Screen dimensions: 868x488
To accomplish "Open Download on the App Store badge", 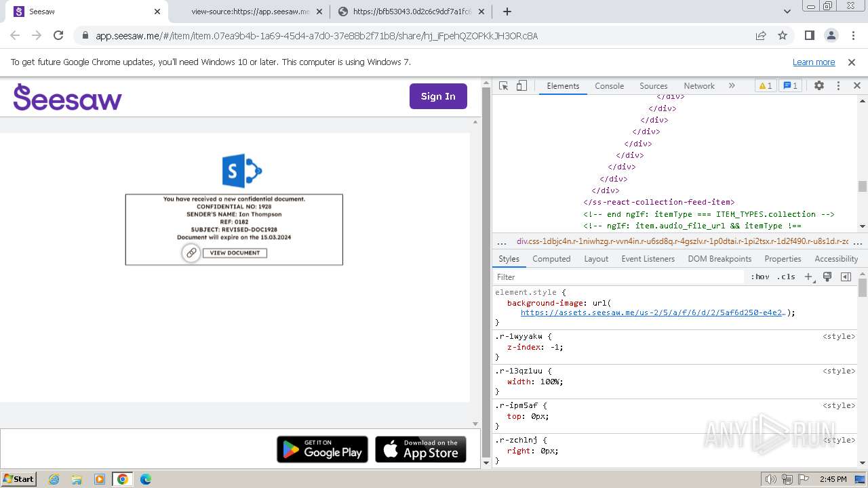I will (420, 449).
